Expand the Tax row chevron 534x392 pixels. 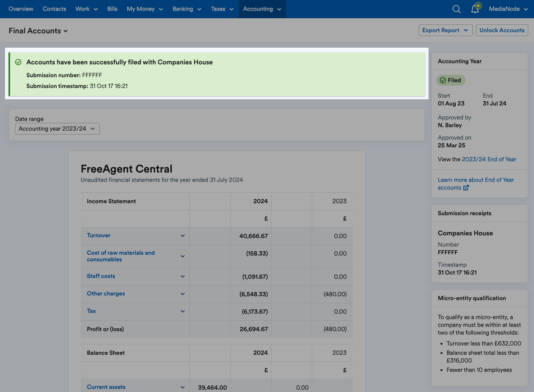[183, 311]
